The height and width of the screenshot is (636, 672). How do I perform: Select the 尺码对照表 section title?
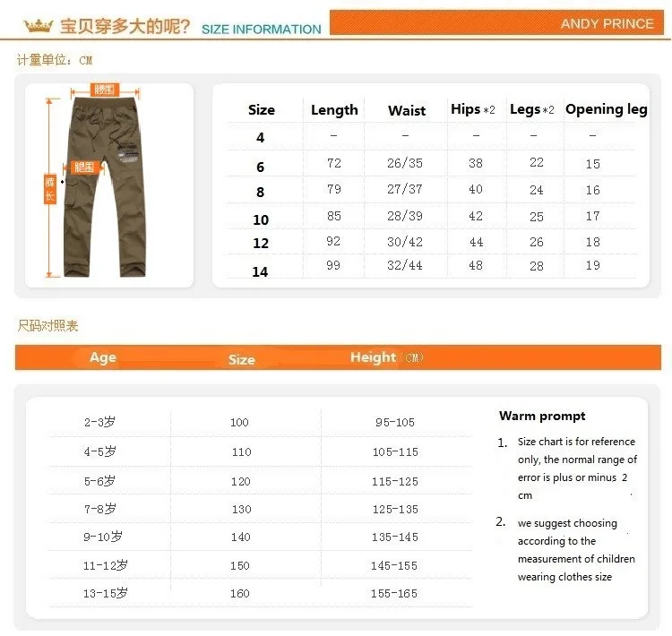click(47, 326)
